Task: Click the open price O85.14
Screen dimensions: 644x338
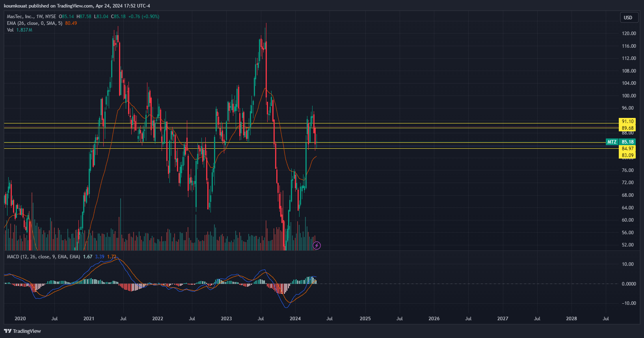Action: pos(66,17)
